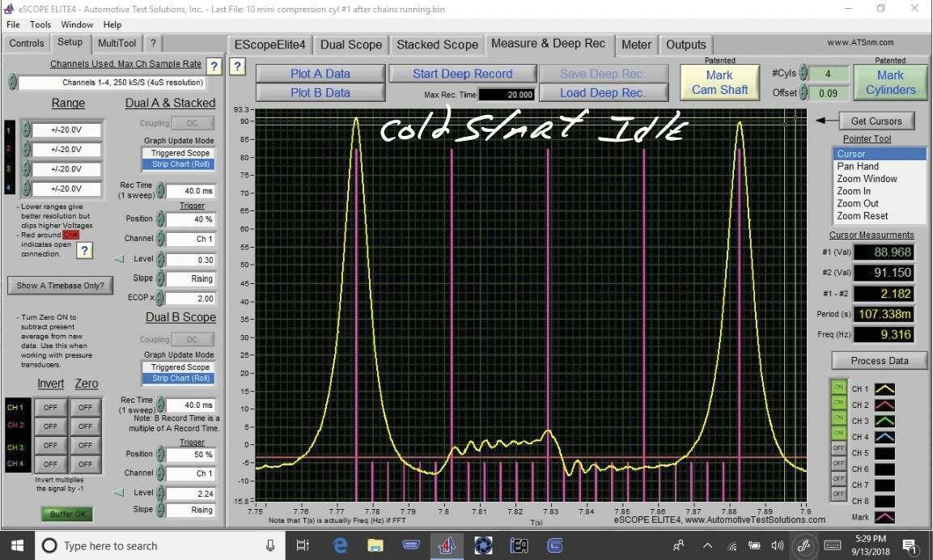Adjust the #Cyls stepper

[804, 73]
